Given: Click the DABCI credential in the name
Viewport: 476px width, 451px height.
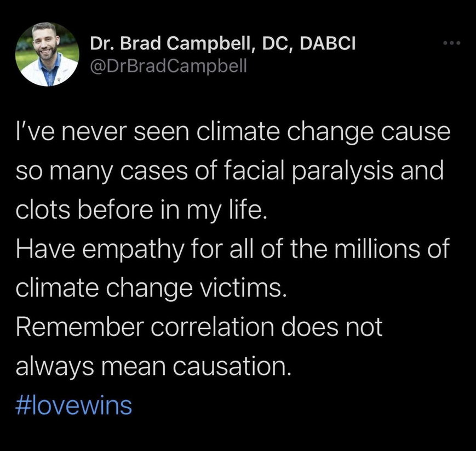Looking at the screenshot, I should [328, 43].
